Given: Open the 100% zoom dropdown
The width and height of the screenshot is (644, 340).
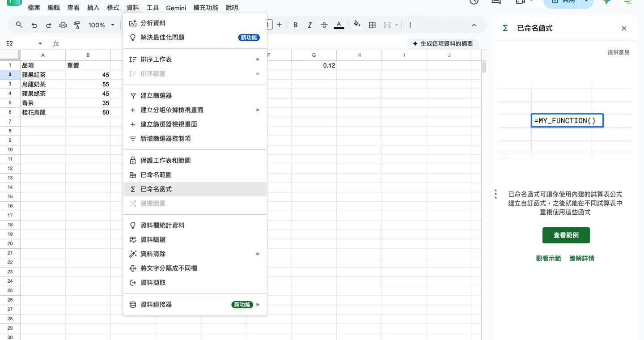Looking at the screenshot, I should (102, 25).
